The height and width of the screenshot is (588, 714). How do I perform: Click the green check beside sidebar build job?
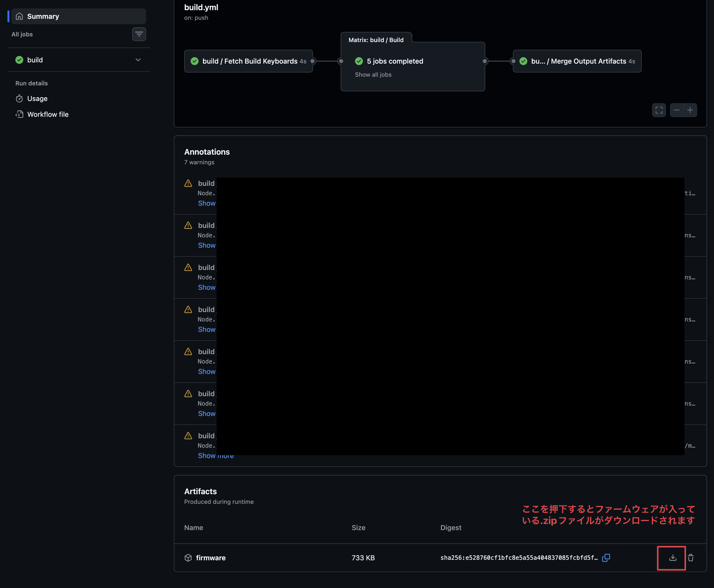[19, 60]
